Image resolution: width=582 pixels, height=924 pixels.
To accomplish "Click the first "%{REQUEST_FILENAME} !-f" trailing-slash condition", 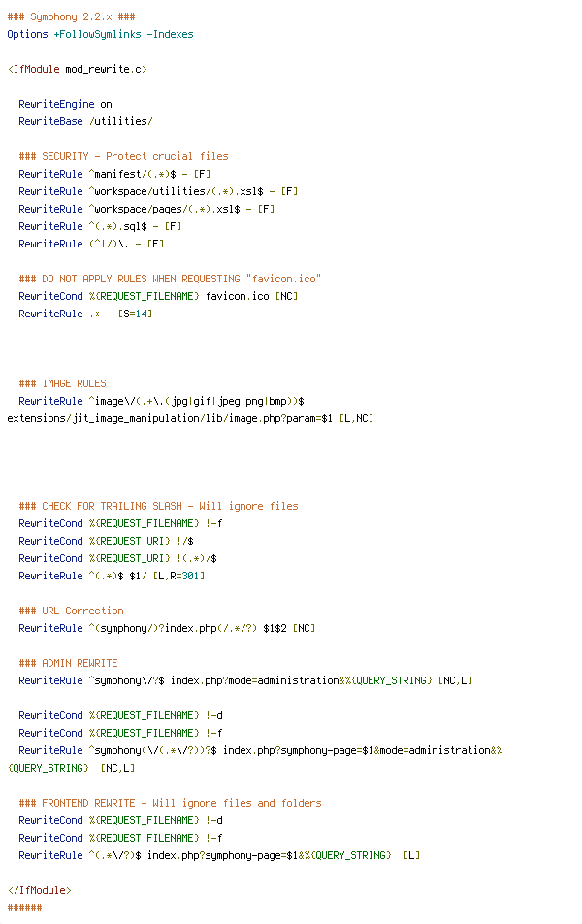I will pyautogui.click(x=120, y=523).
